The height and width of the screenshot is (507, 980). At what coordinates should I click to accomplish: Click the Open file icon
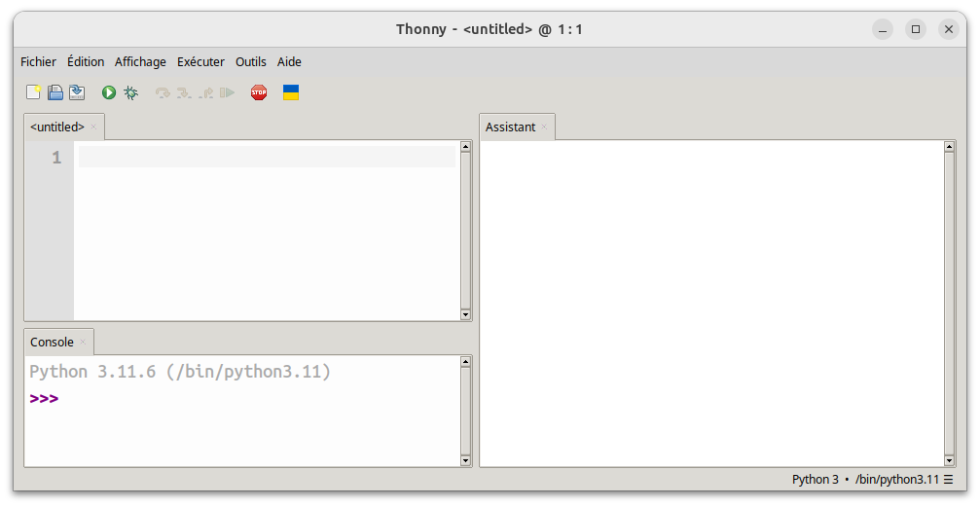55,92
